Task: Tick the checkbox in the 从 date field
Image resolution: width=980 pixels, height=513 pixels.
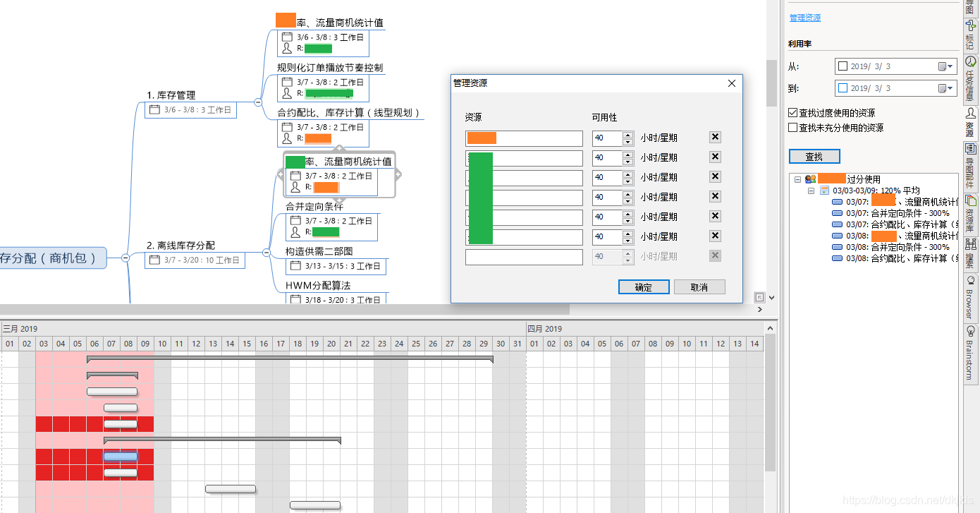Action: tap(843, 66)
